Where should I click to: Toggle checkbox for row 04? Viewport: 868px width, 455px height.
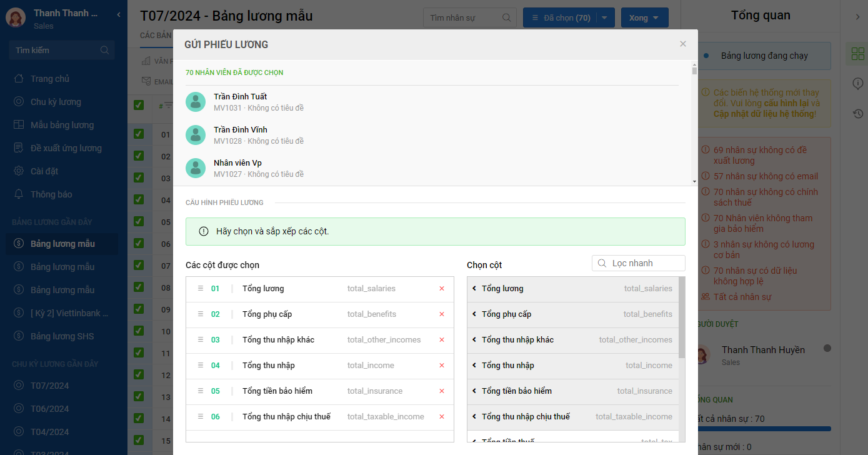click(139, 199)
